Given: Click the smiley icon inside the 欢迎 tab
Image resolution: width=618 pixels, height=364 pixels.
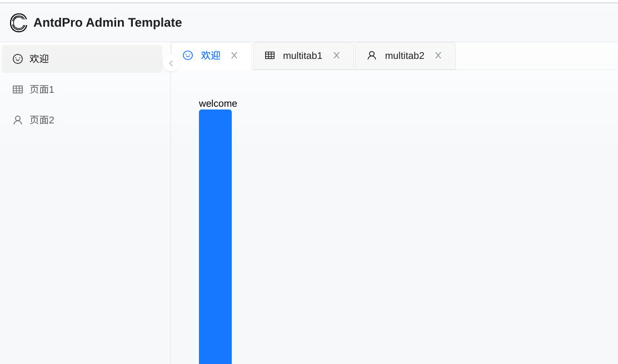Looking at the screenshot, I should 187,56.
